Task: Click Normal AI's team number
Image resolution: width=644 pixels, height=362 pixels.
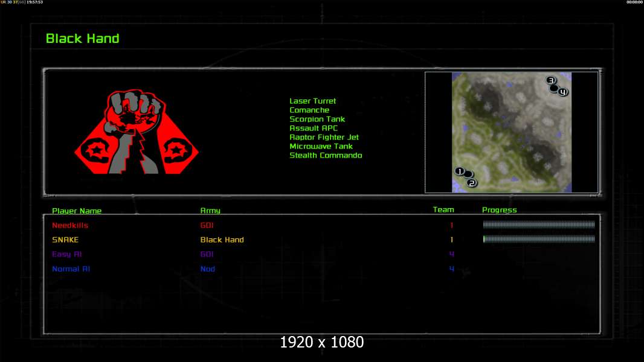Action: pyautogui.click(x=452, y=269)
